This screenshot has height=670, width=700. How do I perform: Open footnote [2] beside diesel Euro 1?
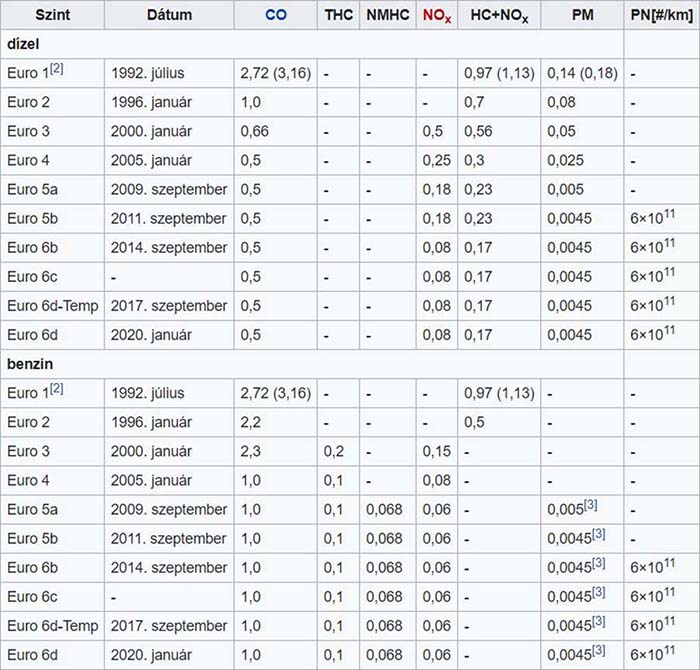57,69
